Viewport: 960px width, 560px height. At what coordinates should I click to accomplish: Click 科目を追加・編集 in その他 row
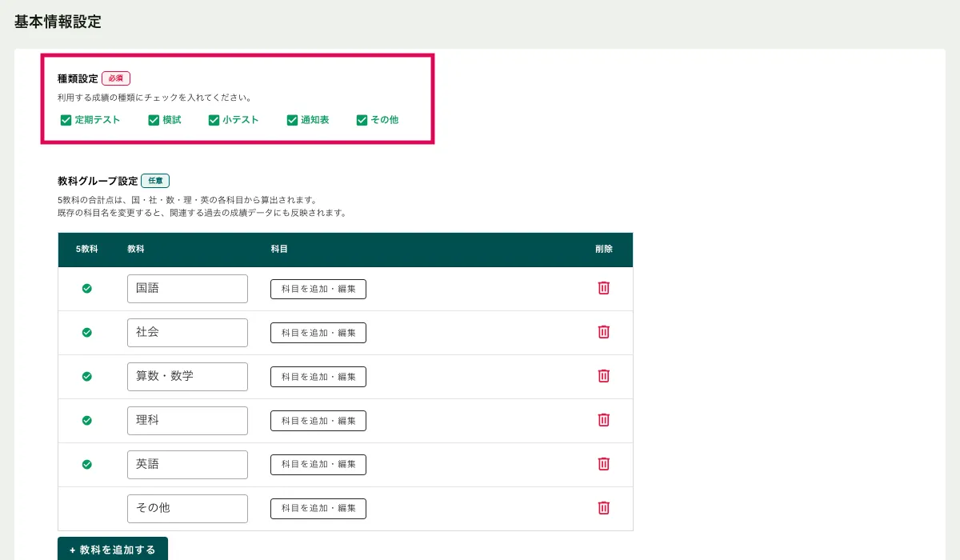point(318,509)
